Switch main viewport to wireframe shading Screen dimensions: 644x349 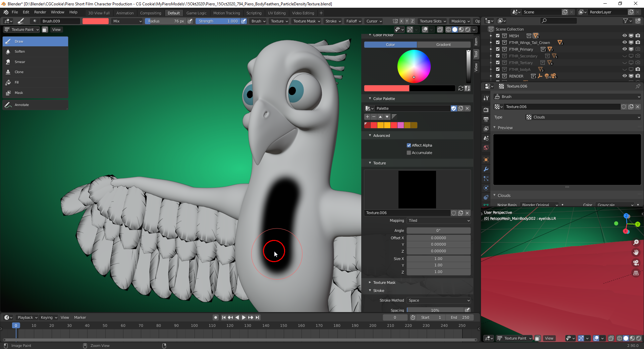pyautogui.click(x=448, y=30)
